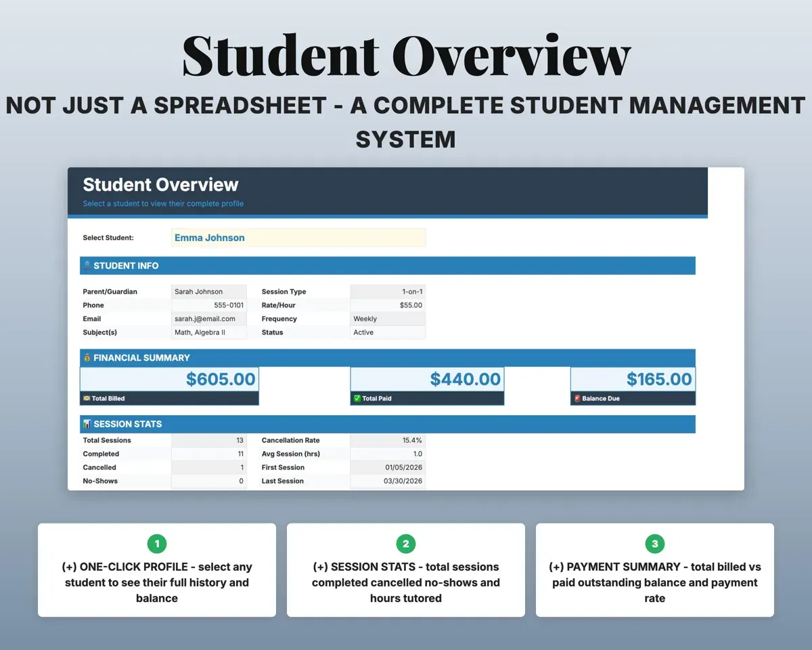812x650 pixels.
Task: Click the First Session label
Action: [283, 467]
